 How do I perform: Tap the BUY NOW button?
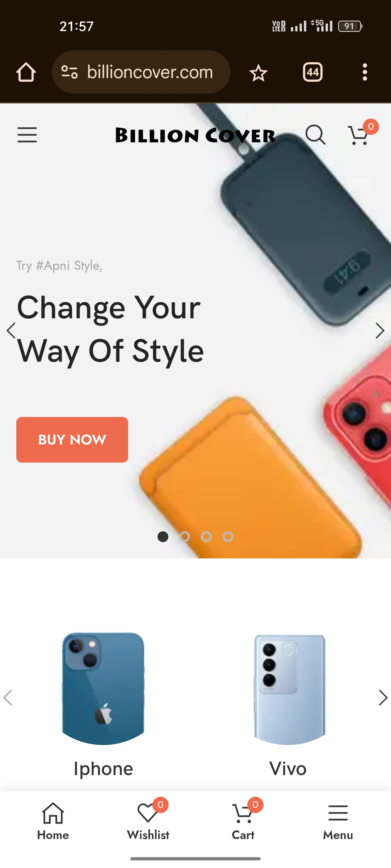[72, 440]
